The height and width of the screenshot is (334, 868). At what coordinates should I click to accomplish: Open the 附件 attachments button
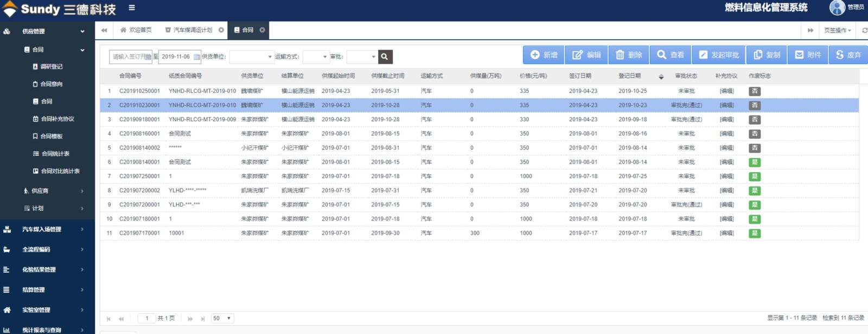[x=808, y=55]
